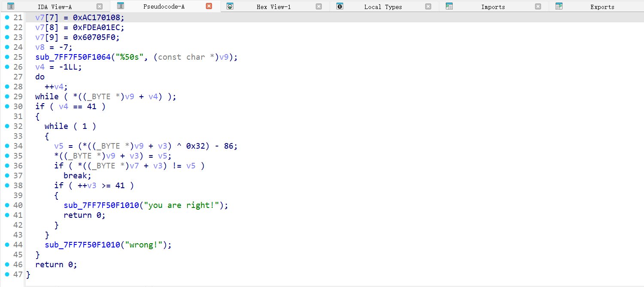Viewport: 644px width, 287px height.
Task: Click sub_7FF7F50F1064 function call on line 25
Action: pyautogui.click(x=73, y=57)
